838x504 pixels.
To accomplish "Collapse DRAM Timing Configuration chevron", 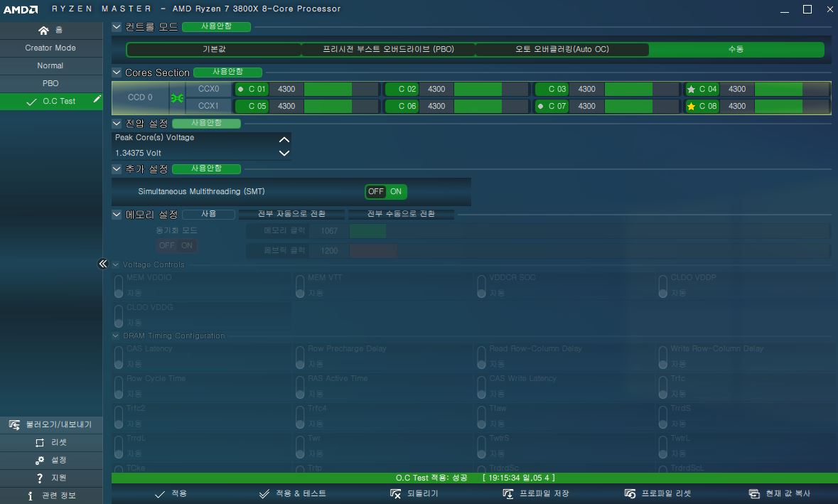I will [x=115, y=336].
